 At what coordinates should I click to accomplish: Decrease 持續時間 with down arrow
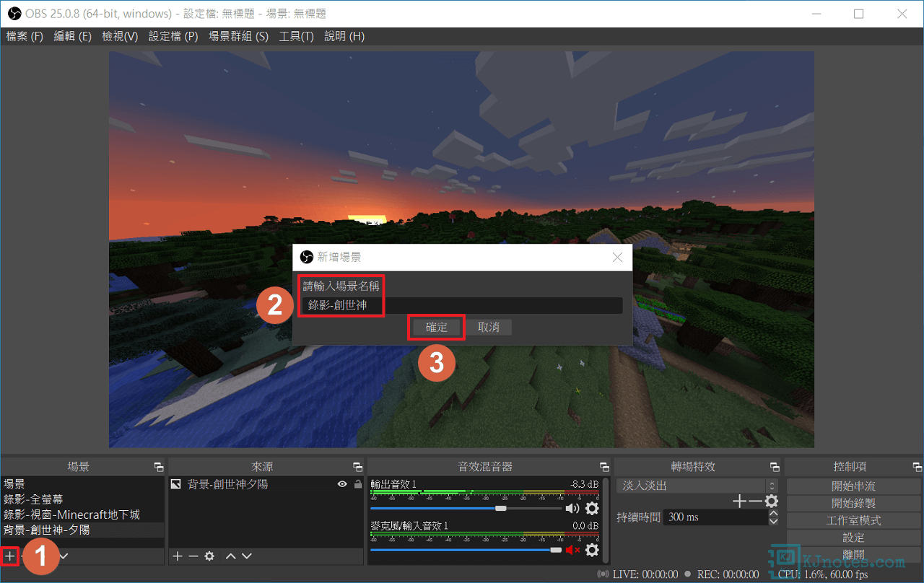(x=773, y=521)
